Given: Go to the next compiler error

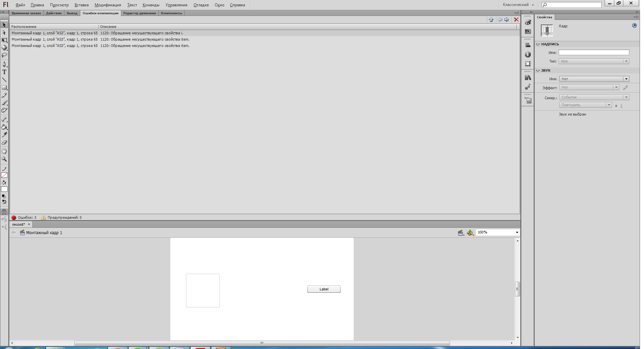Looking at the screenshot, I should pyautogui.click(x=507, y=20).
